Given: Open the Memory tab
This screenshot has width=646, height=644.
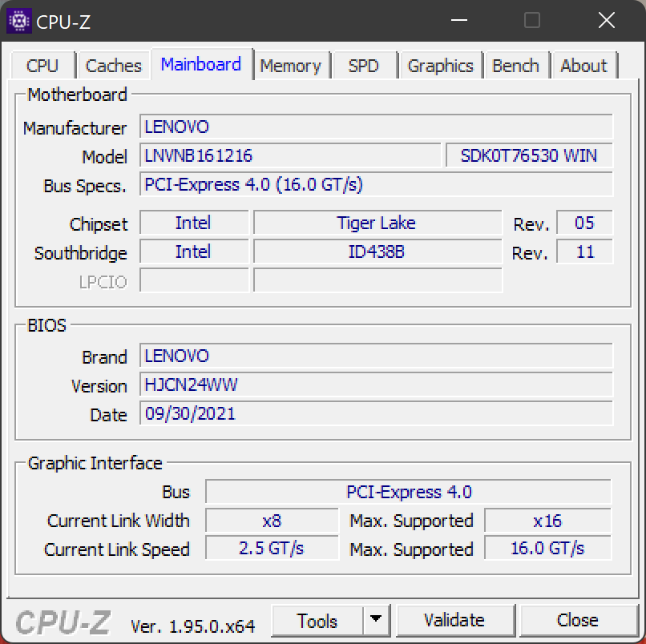Looking at the screenshot, I should [291, 66].
